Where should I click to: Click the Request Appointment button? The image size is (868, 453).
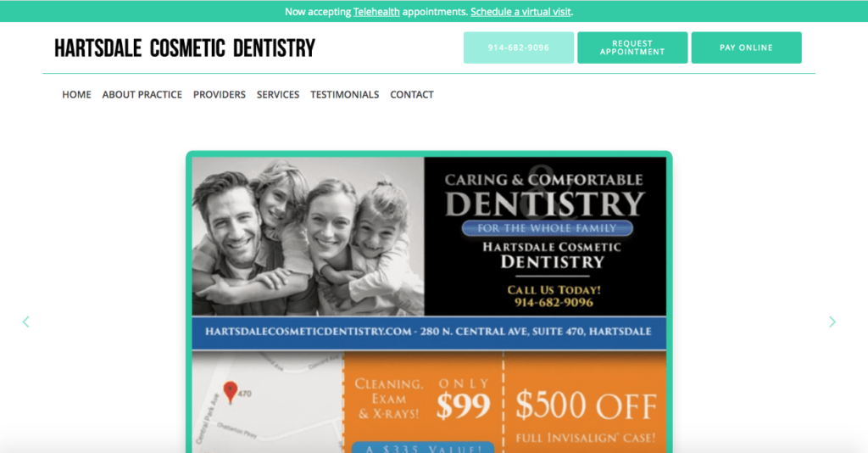[632, 48]
